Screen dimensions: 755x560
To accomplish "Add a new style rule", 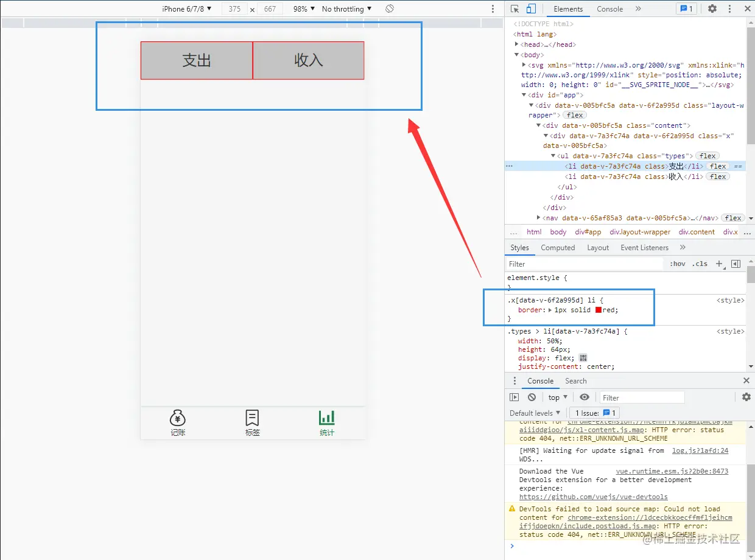I will [720, 264].
